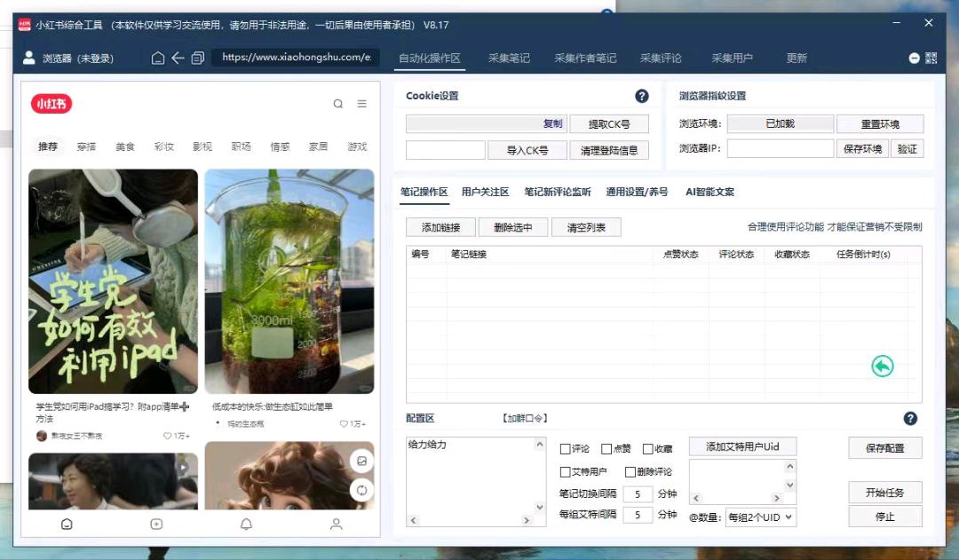Switch to the 采集笔记 tab
Screen dimensions: 959x560
coord(509,58)
